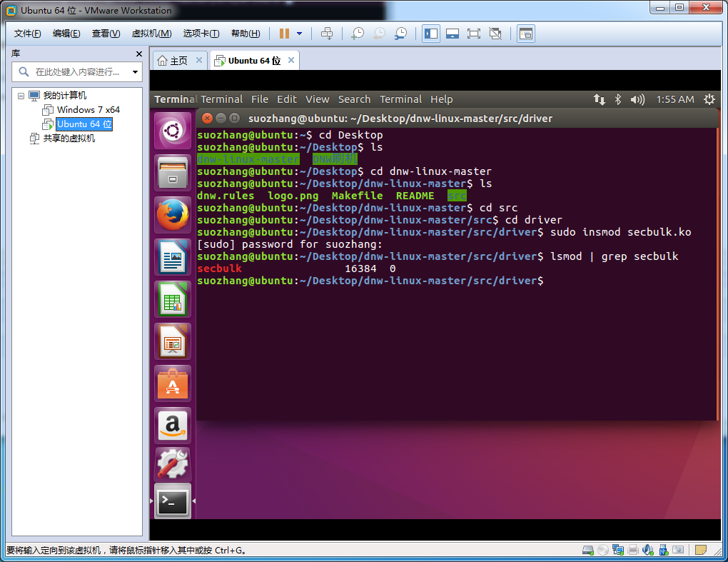
Task: Open Ubuntu Software Center in launcher
Action: point(173,383)
